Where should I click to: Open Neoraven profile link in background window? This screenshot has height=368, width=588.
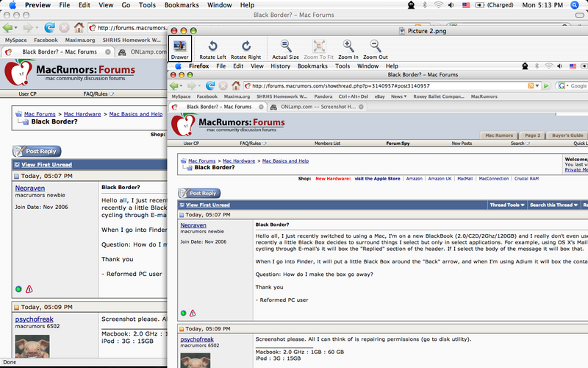pyautogui.click(x=30, y=188)
